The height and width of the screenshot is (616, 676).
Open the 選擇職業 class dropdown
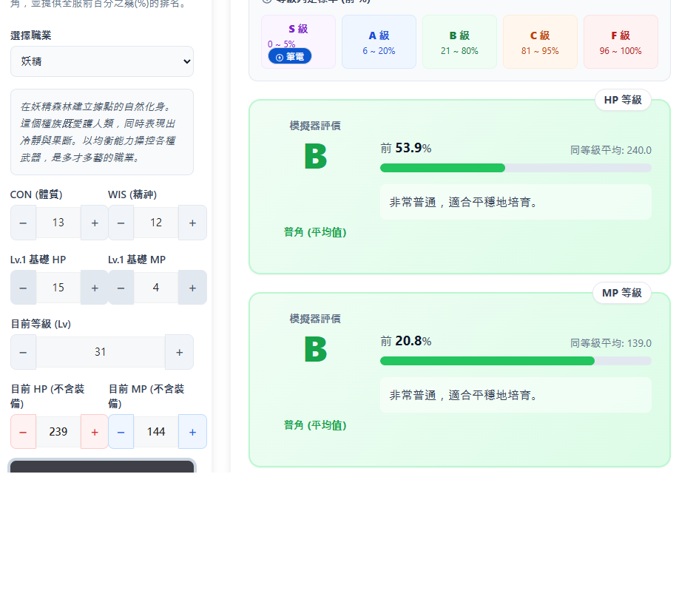pyautogui.click(x=102, y=61)
